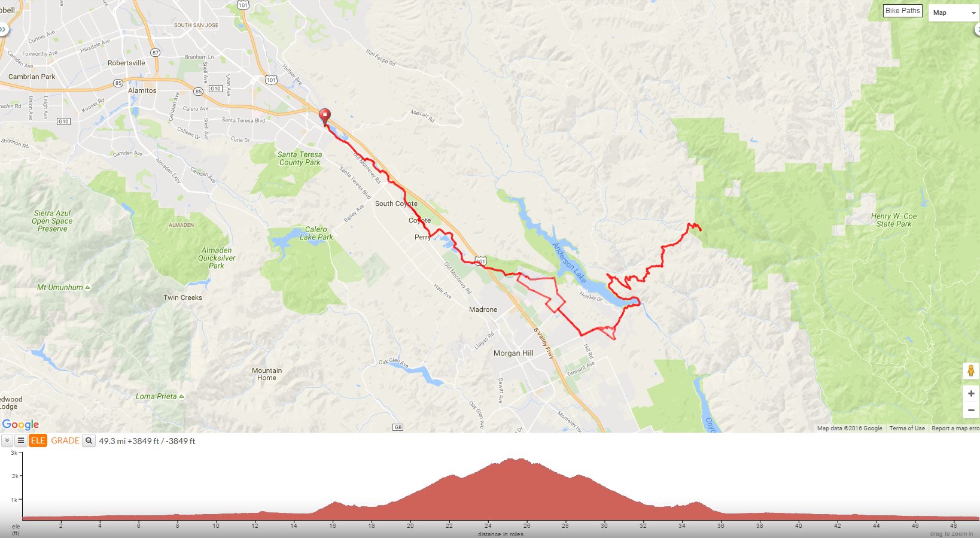Screen dimensions: 980x538
Task: Expand the left sidebar with chevron arrows
Action: click(x=3, y=29)
